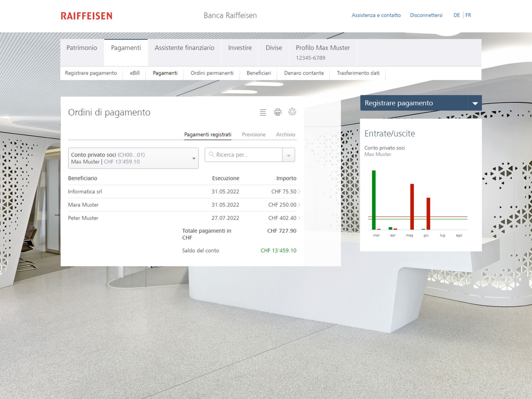Expand the Registrare pagamento button arrow

[475, 103]
